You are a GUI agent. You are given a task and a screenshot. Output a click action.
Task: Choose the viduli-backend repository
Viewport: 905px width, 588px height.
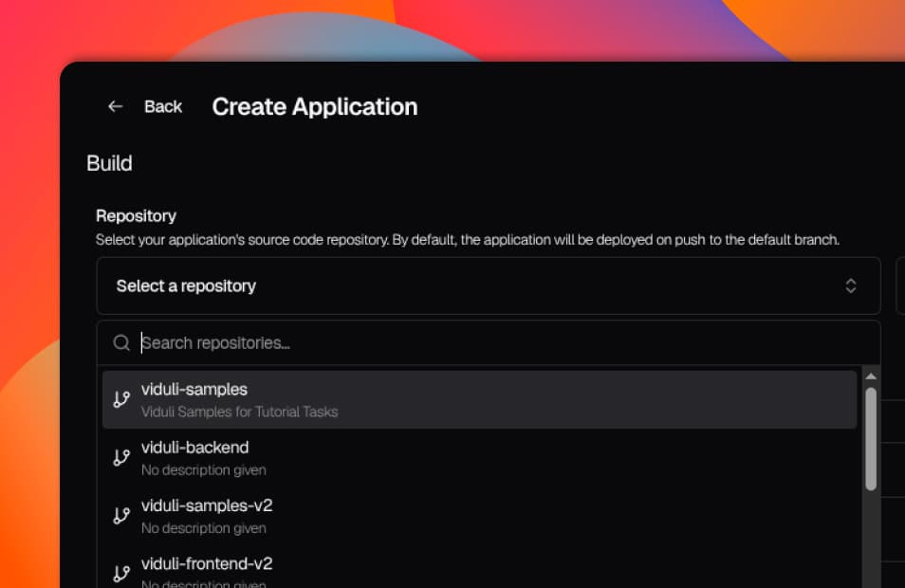194,448
